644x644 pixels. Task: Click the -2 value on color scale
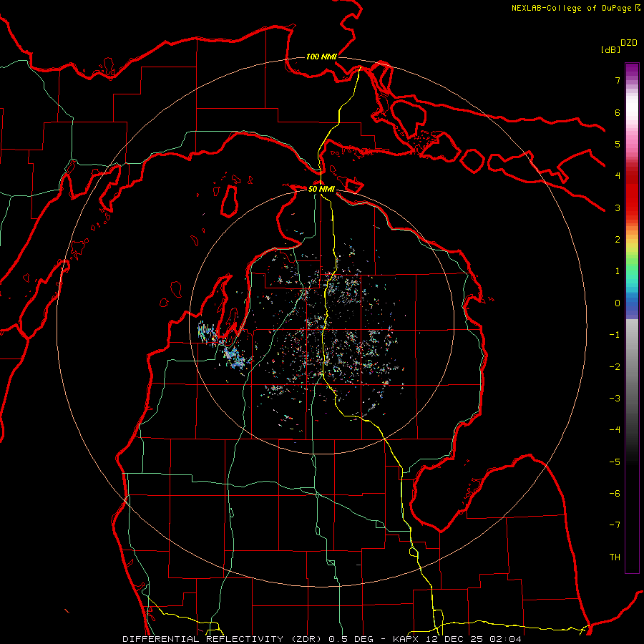click(615, 367)
